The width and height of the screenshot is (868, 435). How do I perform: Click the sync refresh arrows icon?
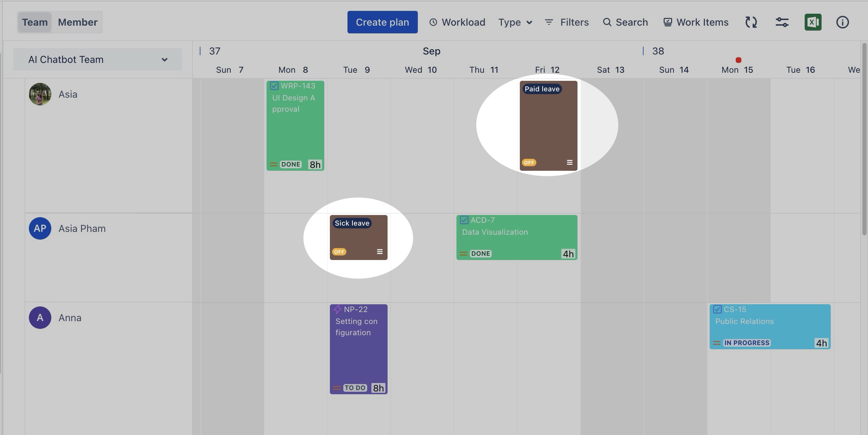tap(751, 22)
